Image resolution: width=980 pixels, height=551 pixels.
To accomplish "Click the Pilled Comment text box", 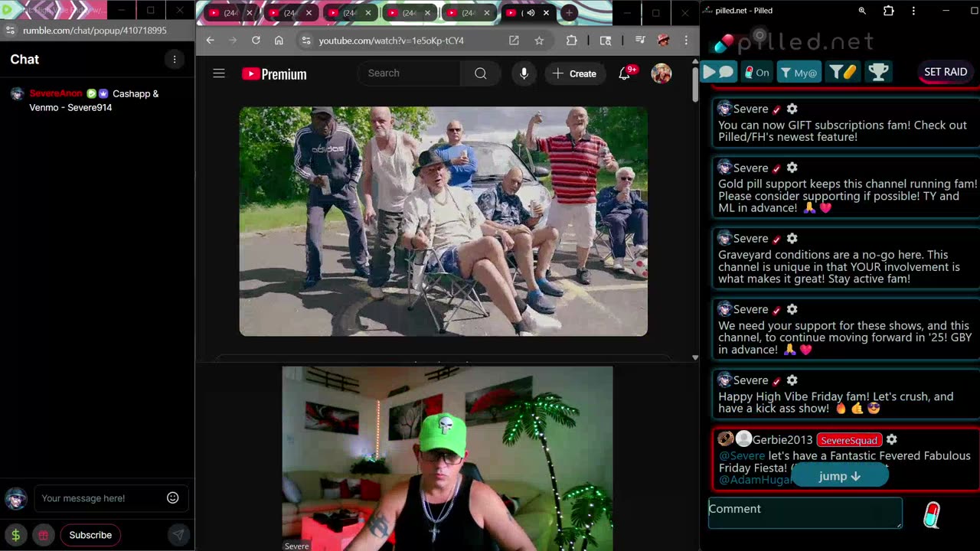I will (x=805, y=513).
